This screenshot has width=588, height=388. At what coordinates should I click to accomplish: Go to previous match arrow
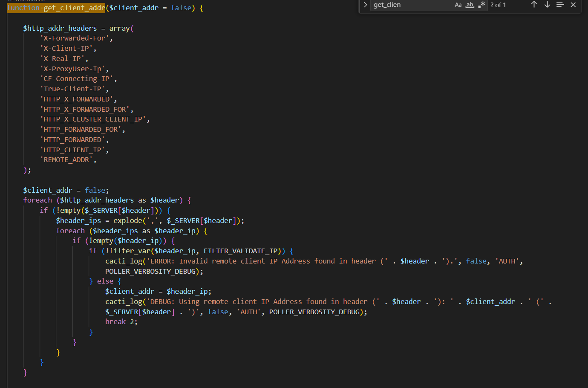pyautogui.click(x=534, y=5)
